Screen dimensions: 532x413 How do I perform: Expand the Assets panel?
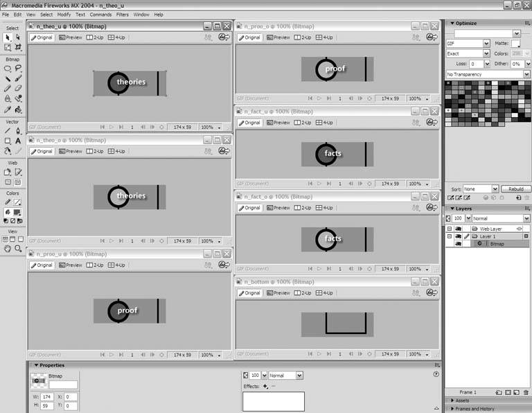tap(462, 401)
